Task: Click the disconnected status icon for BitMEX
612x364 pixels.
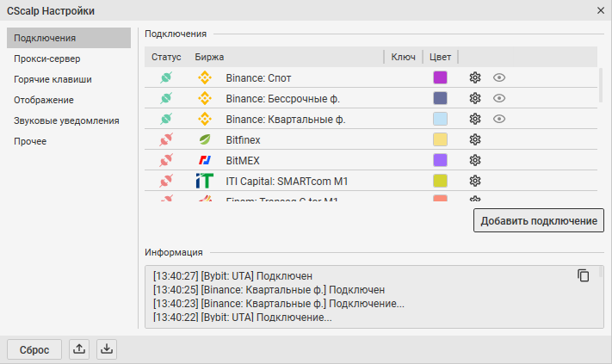Action: tap(166, 160)
